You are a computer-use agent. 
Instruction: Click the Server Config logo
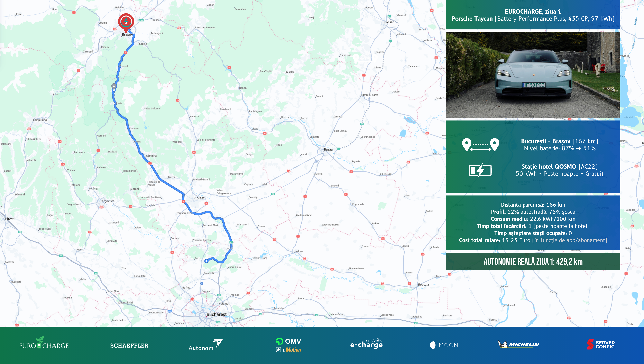pos(601,344)
